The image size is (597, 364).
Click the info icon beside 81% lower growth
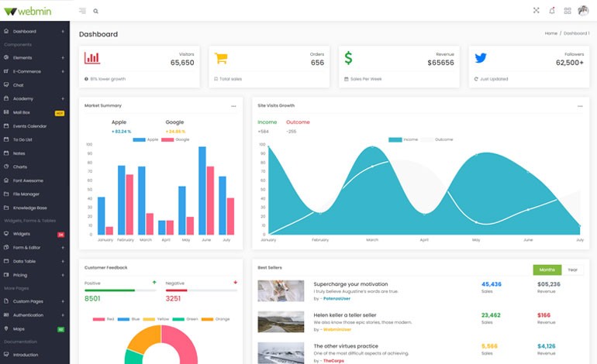(x=86, y=79)
